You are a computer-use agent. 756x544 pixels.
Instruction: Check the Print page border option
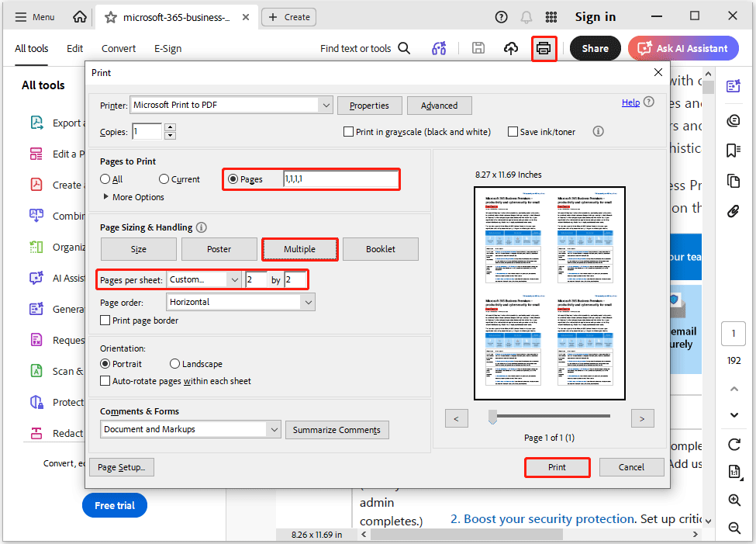click(x=105, y=320)
